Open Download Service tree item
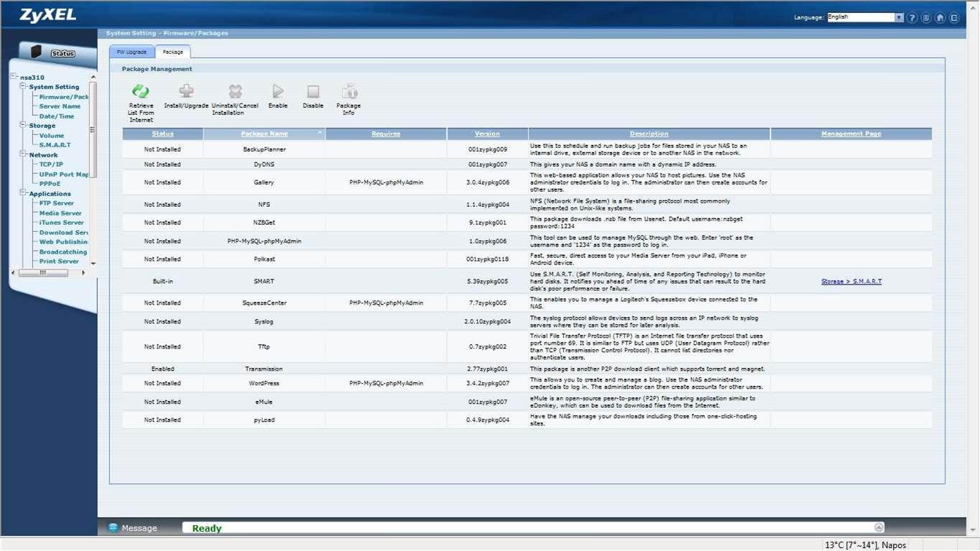 click(63, 232)
